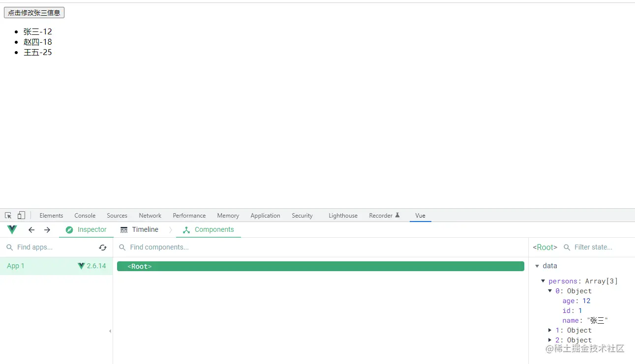Open the Console tab
The height and width of the screenshot is (364, 635).
[85, 216]
